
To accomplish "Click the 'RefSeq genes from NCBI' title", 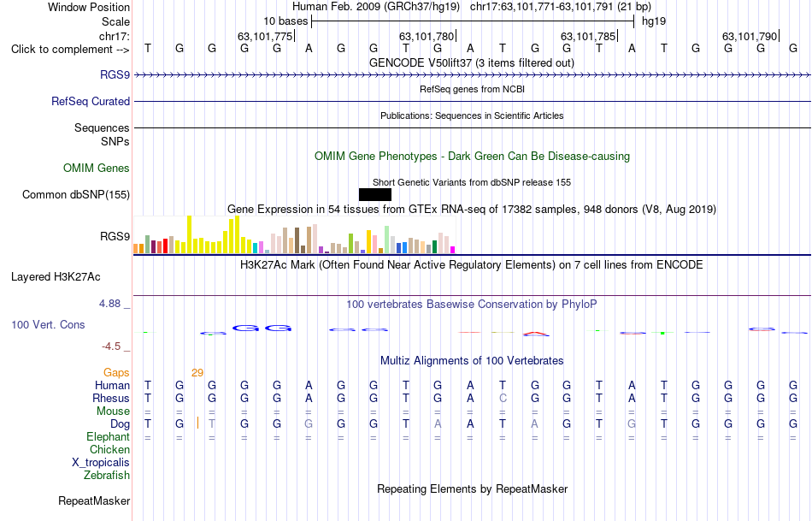I will (x=473, y=89).
